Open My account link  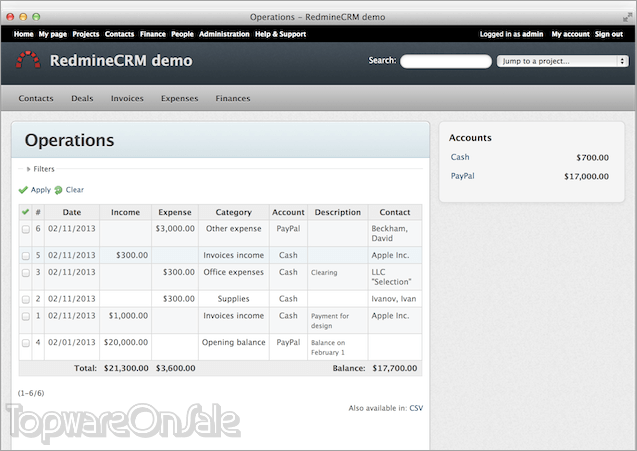[x=570, y=34]
